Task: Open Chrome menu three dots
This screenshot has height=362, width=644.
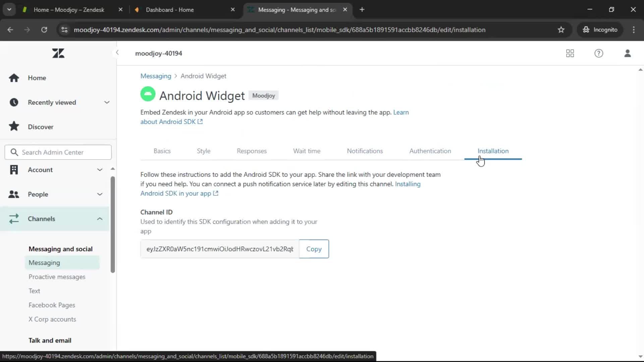Action: (x=634, y=30)
